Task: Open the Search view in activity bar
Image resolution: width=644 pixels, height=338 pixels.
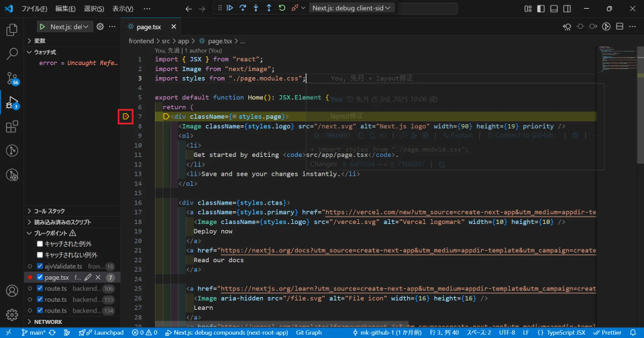Action: pos(12,54)
